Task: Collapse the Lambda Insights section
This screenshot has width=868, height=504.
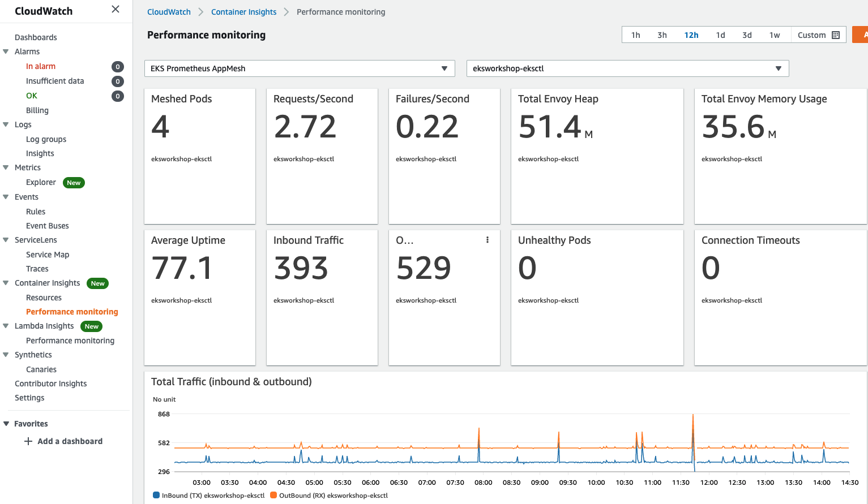Action: pyautogui.click(x=6, y=326)
